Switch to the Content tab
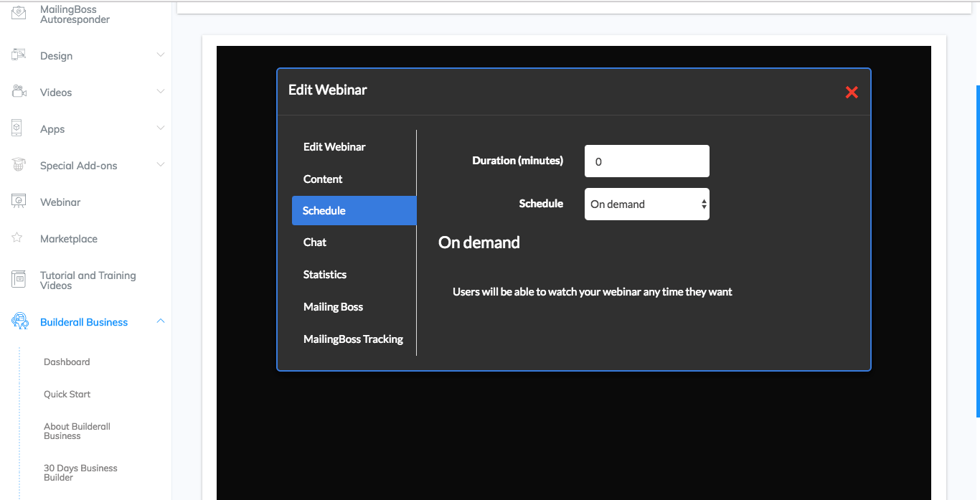The image size is (980, 500). [x=323, y=179]
